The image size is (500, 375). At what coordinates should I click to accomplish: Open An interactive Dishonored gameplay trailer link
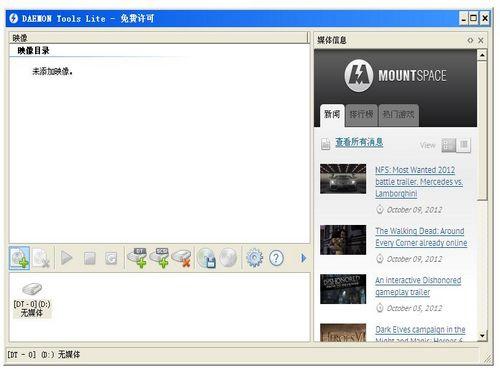point(418,286)
